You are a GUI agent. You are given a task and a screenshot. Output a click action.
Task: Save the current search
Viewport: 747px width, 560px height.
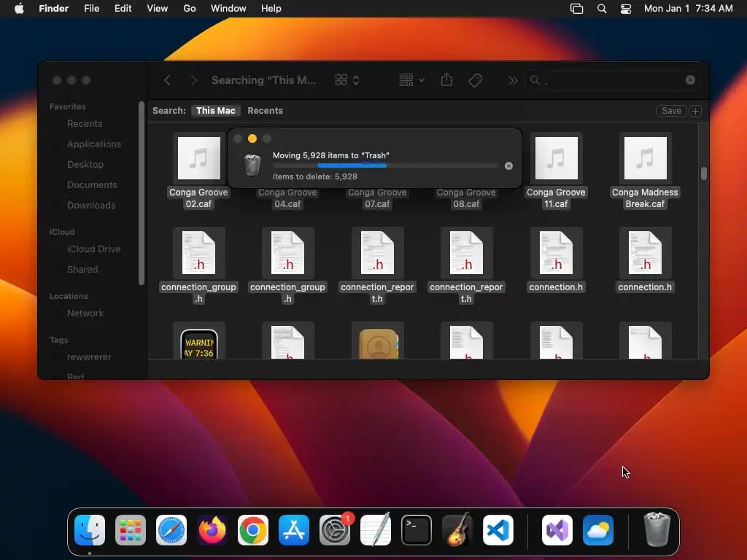tap(671, 111)
